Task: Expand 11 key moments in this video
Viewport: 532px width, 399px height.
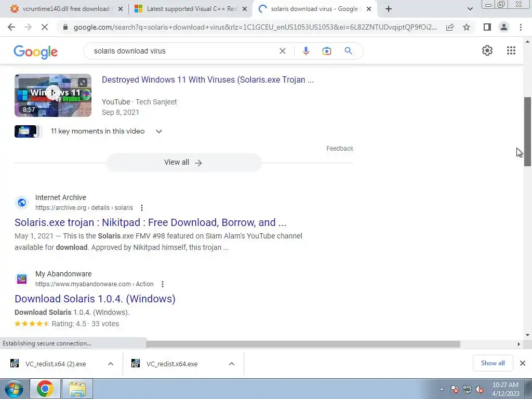Action: point(158,131)
